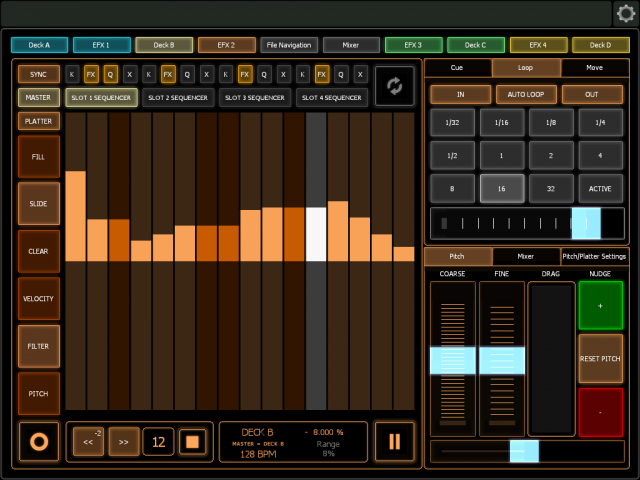Click the record circle icon
Image resolution: width=640 pixels, height=480 pixels.
[x=39, y=441]
